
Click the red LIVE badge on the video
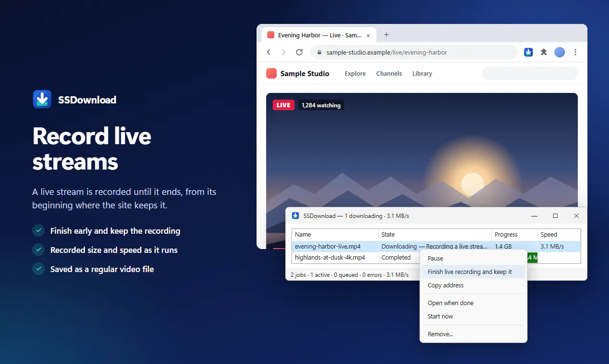283,105
